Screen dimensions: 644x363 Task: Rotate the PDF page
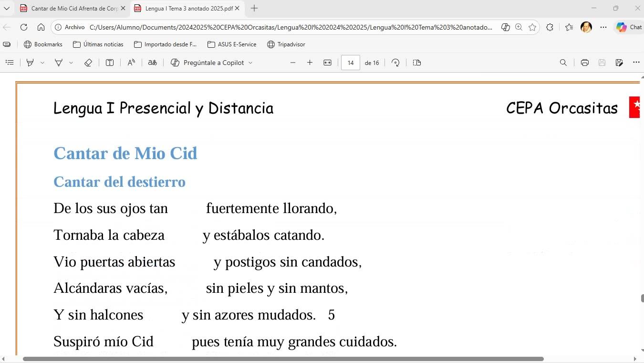tap(395, 63)
